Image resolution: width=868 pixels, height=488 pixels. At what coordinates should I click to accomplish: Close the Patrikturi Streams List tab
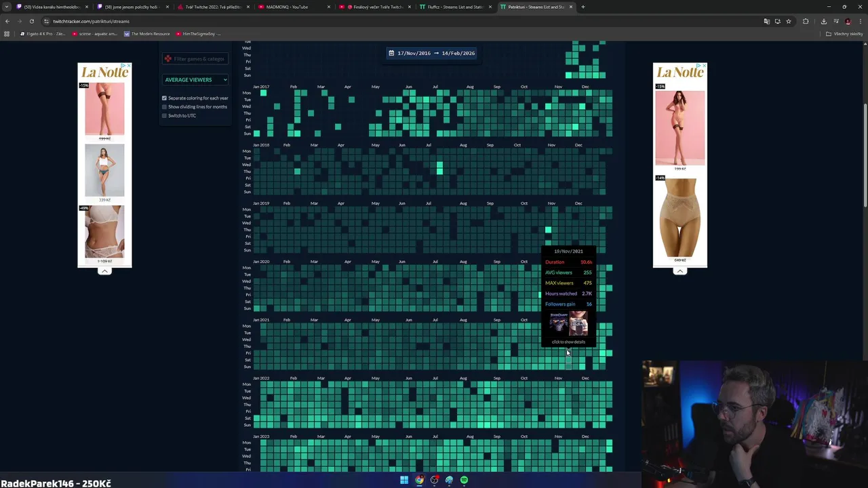coord(571,7)
